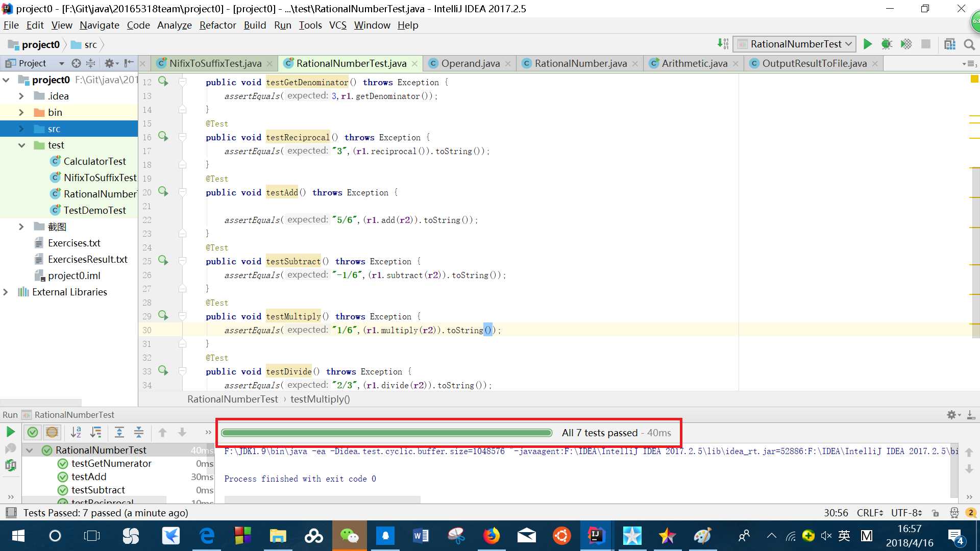Expand the src folder in project tree
This screenshot has height=551, width=980.
[x=21, y=129]
